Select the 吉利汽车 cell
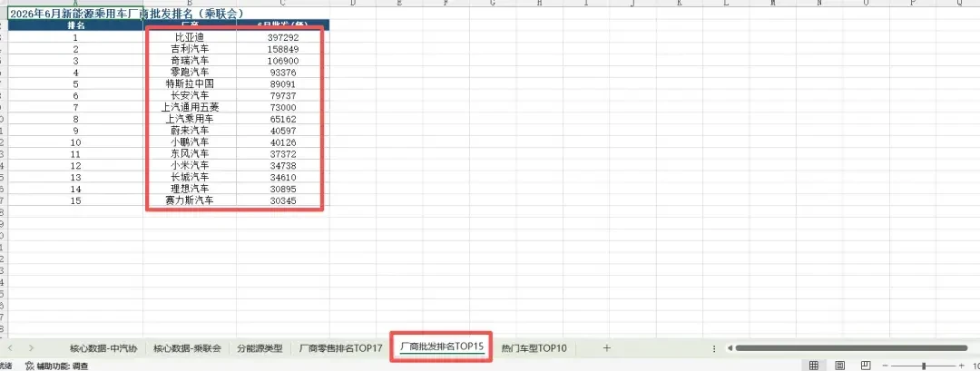This screenshot has width=980, height=371. pyautogui.click(x=190, y=49)
